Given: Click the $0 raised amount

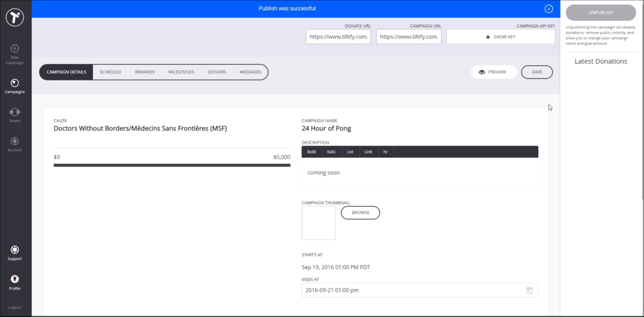Looking at the screenshot, I should point(57,157).
